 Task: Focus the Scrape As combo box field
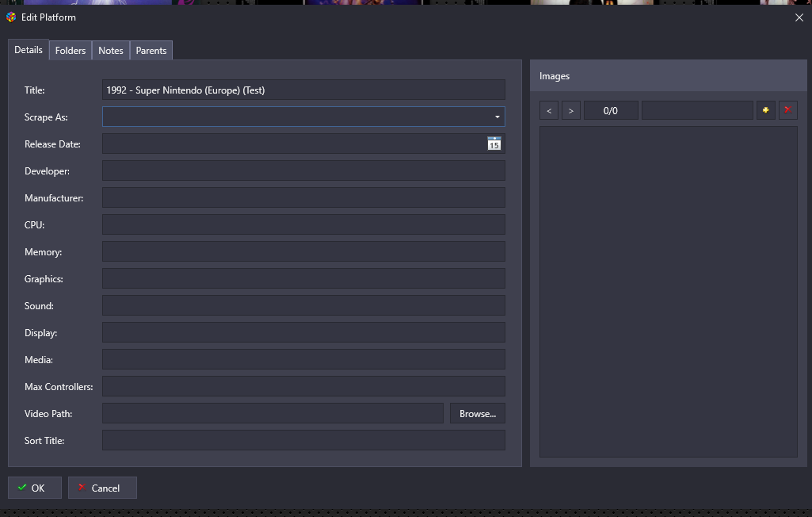(303, 117)
